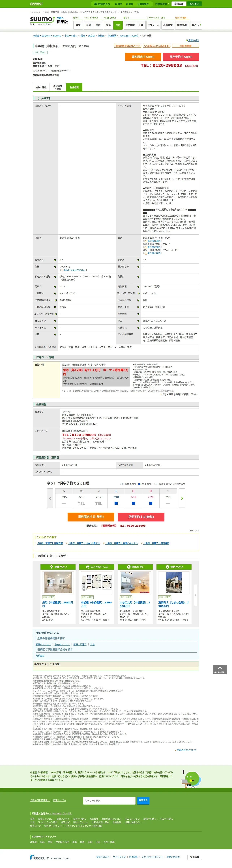Screen dimensions: 232x868
Task: Open the 売却査定 navigation item
Action: click(x=168, y=25)
